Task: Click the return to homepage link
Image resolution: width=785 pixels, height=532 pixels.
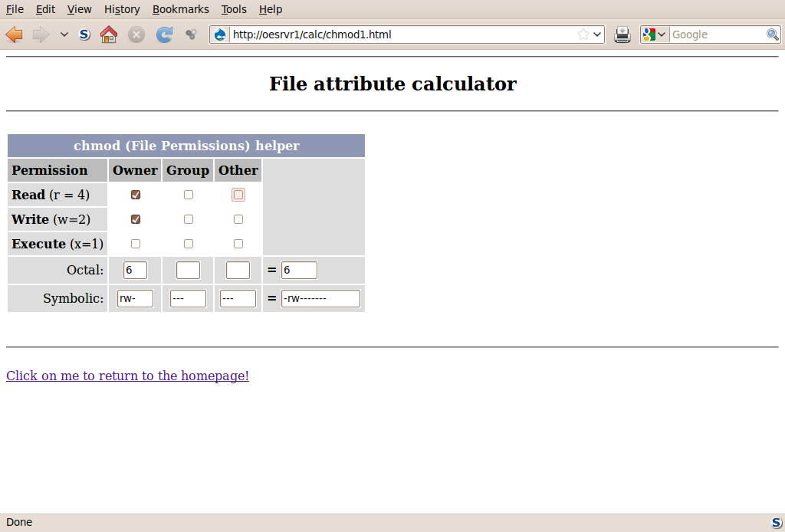Action: (127, 376)
